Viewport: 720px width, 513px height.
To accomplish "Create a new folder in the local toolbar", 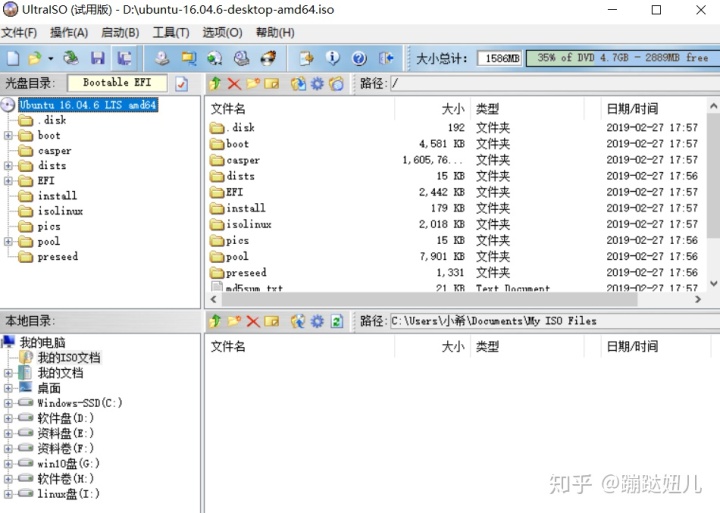I will (234, 321).
